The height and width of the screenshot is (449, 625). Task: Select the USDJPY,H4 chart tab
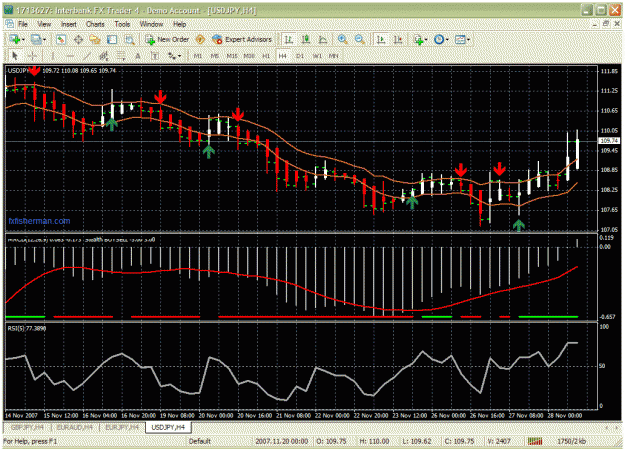click(169, 427)
